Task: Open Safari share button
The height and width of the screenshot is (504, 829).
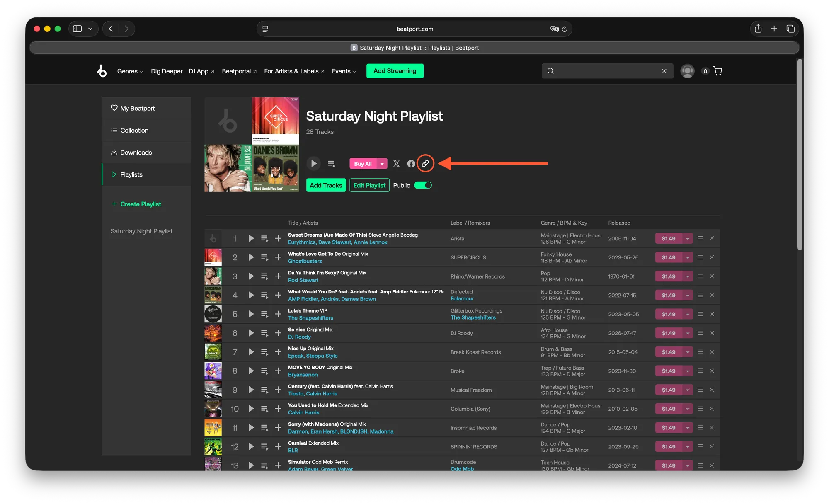Action: [x=758, y=29]
